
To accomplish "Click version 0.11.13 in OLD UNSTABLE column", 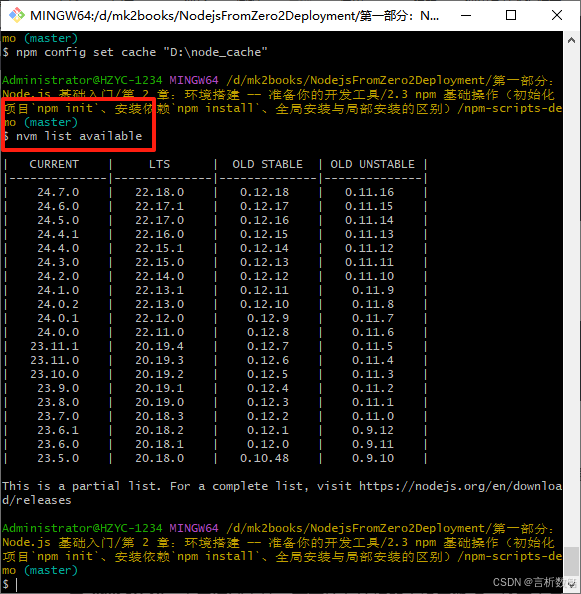I will click(369, 234).
